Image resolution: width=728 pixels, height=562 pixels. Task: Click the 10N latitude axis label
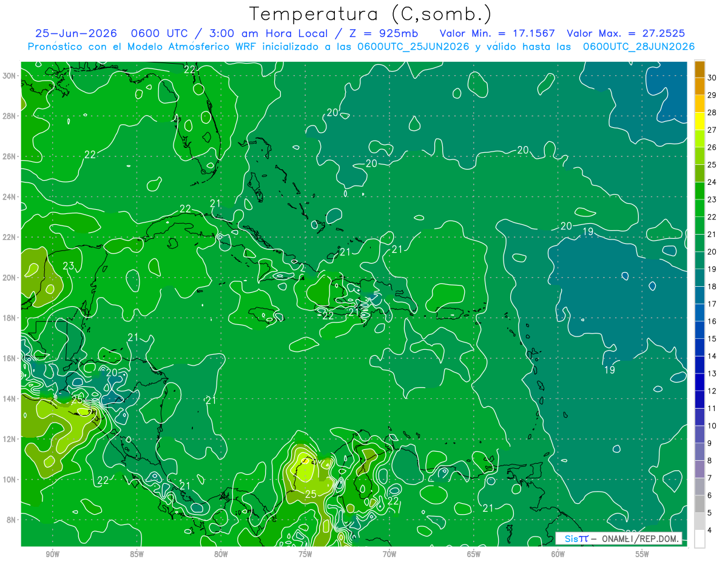(10, 479)
